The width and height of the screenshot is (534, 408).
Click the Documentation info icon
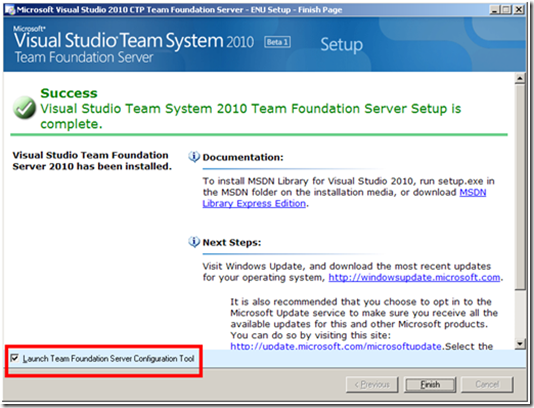[x=194, y=157]
